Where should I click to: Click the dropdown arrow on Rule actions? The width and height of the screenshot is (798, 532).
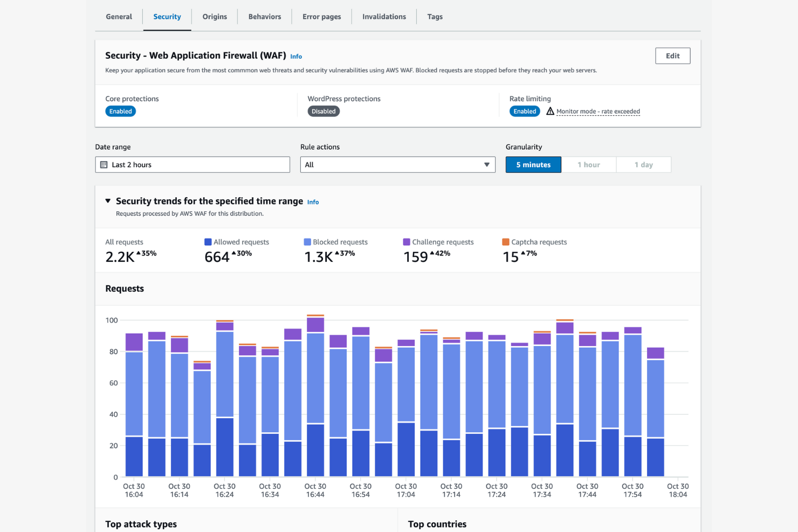487,164
